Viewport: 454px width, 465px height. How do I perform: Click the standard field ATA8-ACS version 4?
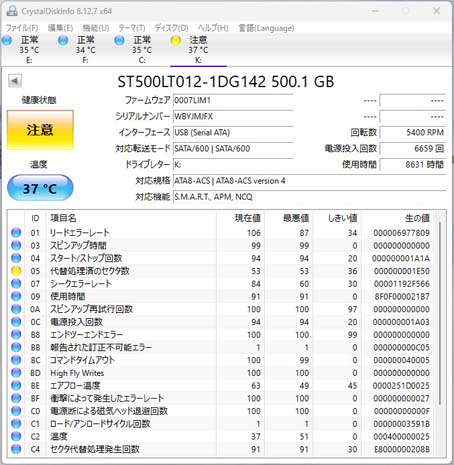310,181
